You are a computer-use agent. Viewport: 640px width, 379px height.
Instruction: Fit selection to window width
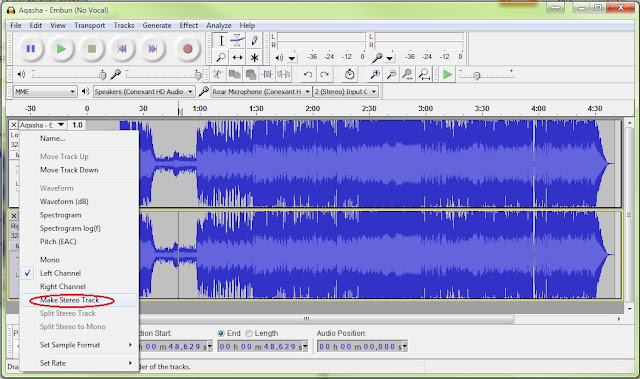click(x=407, y=74)
